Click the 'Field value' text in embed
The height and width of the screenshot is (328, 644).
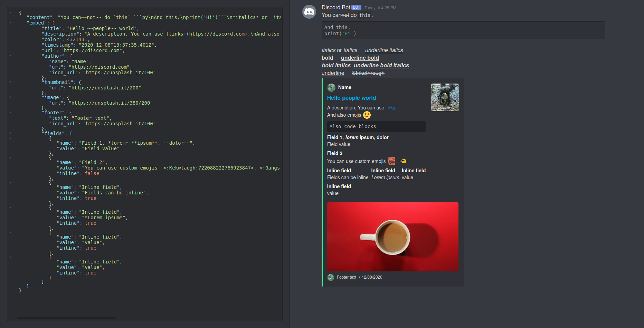tap(339, 144)
